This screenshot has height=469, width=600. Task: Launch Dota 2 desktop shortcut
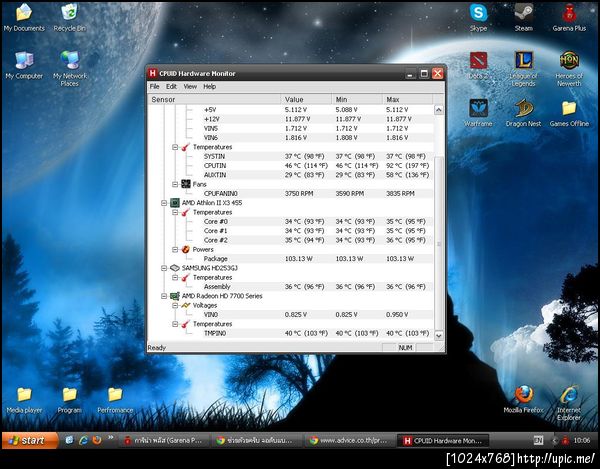pos(478,65)
